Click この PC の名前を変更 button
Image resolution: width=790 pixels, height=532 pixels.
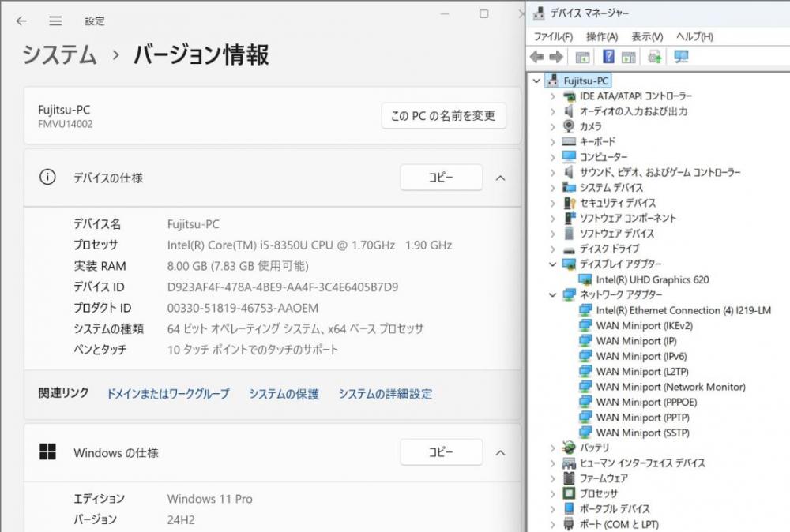(443, 116)
